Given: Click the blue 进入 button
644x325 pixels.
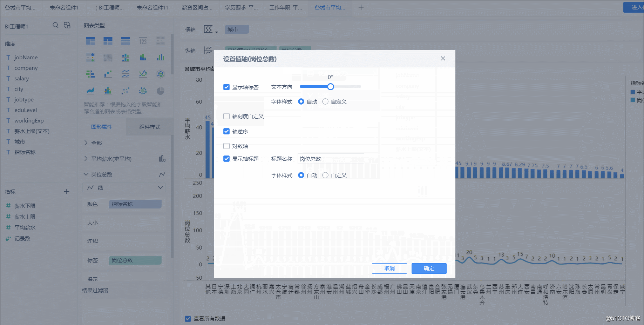Looking at the screenshot, I should 633,7.
